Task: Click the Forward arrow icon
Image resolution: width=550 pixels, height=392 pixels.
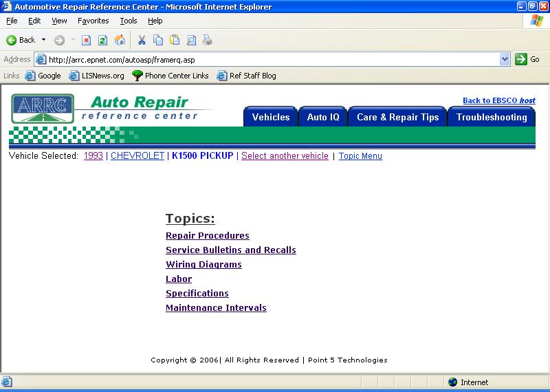Action: 59,41
